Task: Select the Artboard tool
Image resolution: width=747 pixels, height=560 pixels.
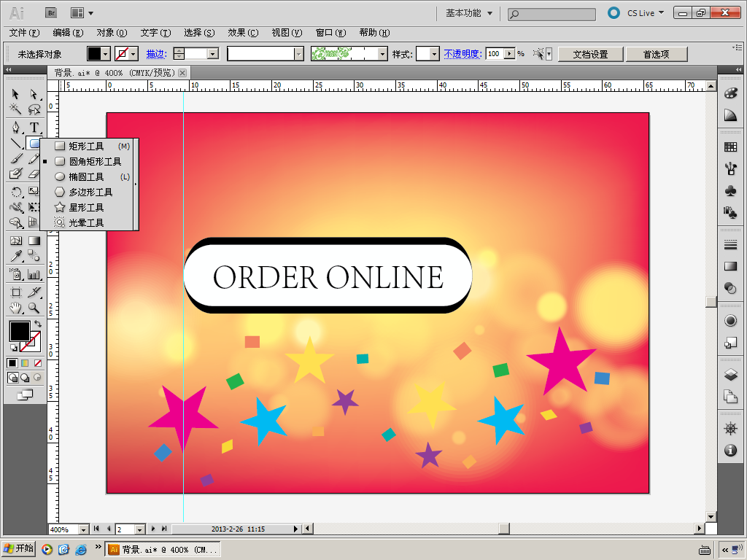Action: click(15, 292)
